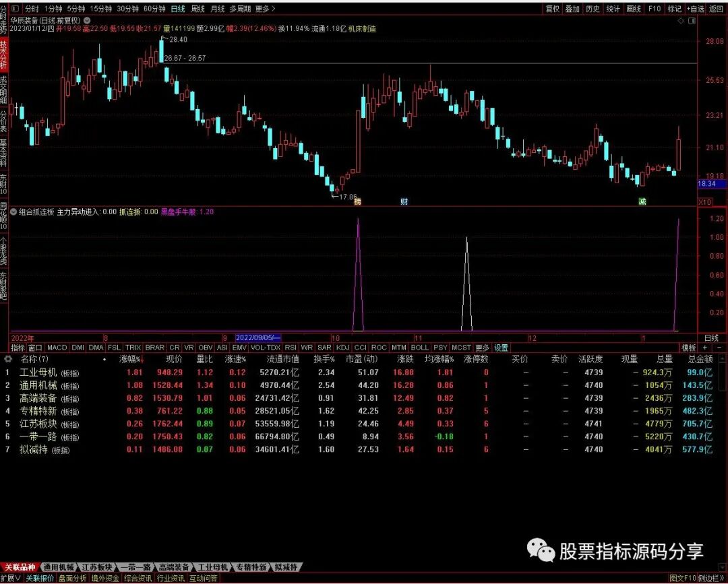
Task: Select 周线 weekly period
Action: pos(198,9)
